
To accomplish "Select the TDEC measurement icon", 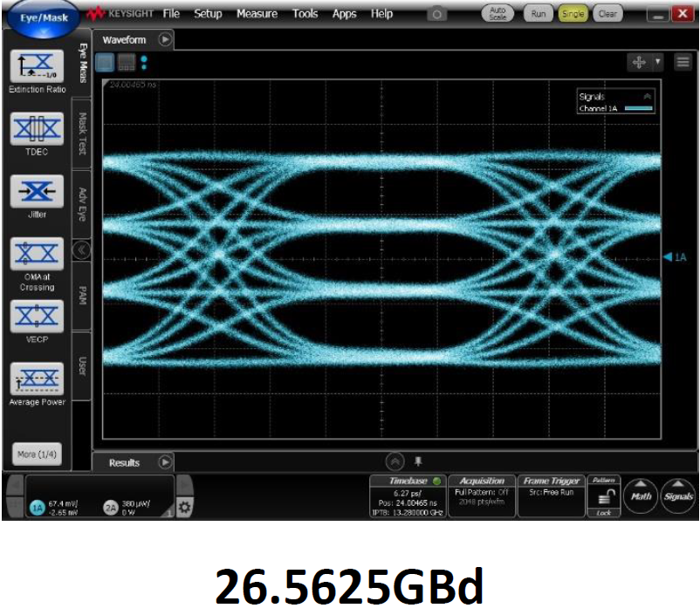I will click(x=37, y=129).
